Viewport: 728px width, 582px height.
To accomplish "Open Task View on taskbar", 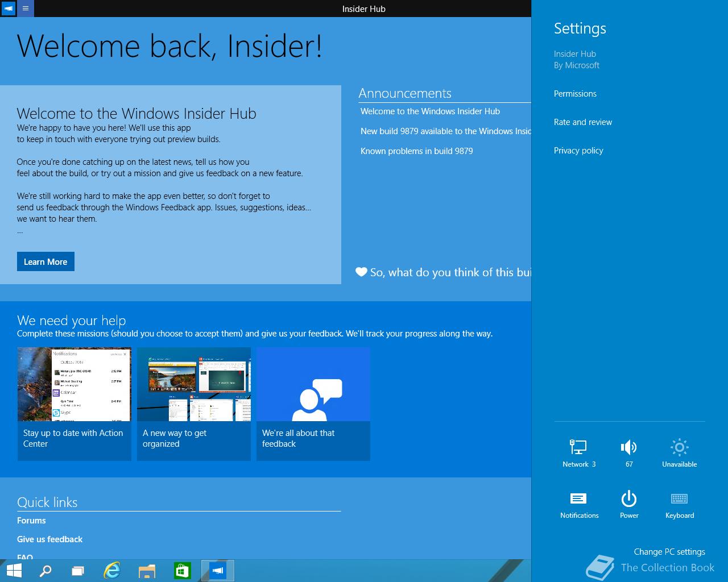I will pos(78,571).
